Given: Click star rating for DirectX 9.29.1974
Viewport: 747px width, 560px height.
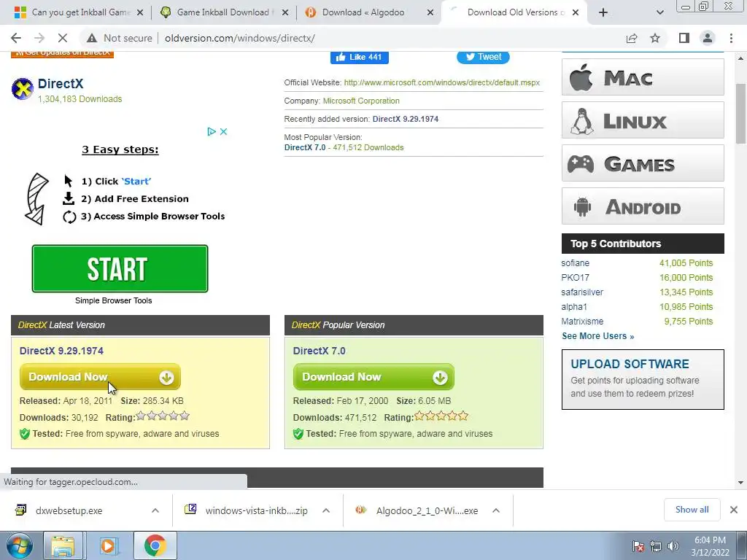Looking at the screenshot, I should coord(163,416).
